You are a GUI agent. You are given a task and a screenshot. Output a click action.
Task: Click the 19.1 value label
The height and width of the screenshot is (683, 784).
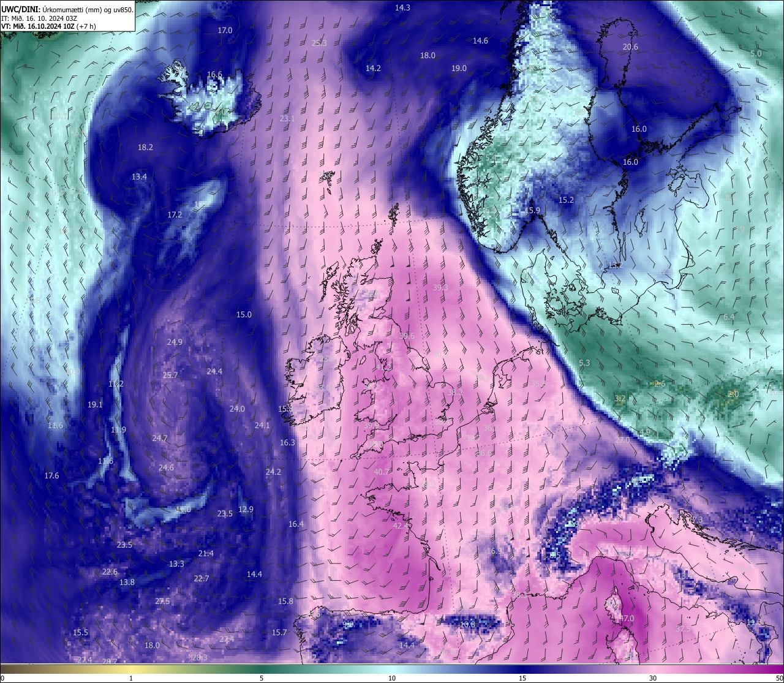tap(95, 404)
